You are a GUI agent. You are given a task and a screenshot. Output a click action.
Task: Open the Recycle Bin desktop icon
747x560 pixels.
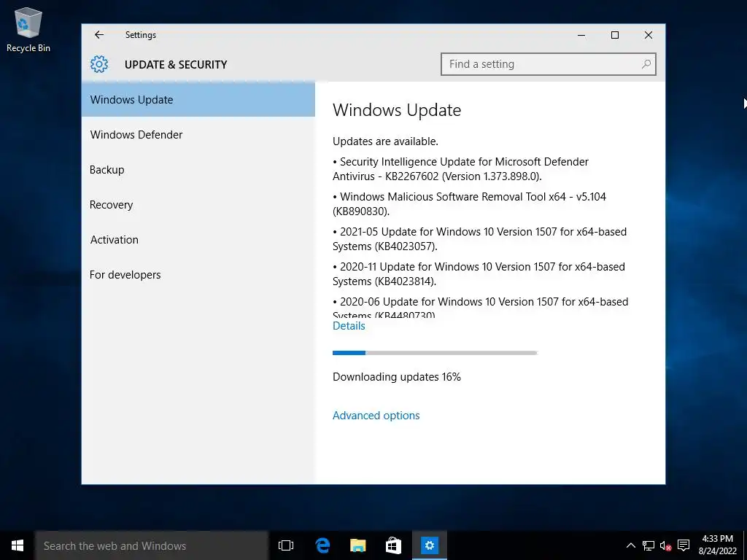pyautogui.click(x=28, y=30)
